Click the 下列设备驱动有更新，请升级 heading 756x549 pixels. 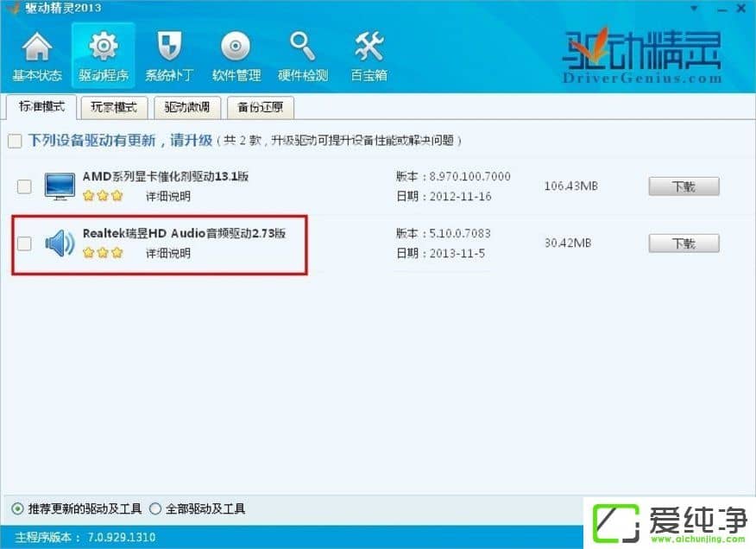click(121, 141)
